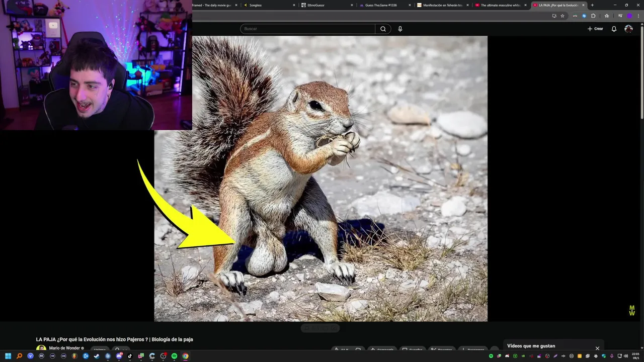Click the video title LA PAJA text
The image size is (644, 362).
[x=114, y=339]
